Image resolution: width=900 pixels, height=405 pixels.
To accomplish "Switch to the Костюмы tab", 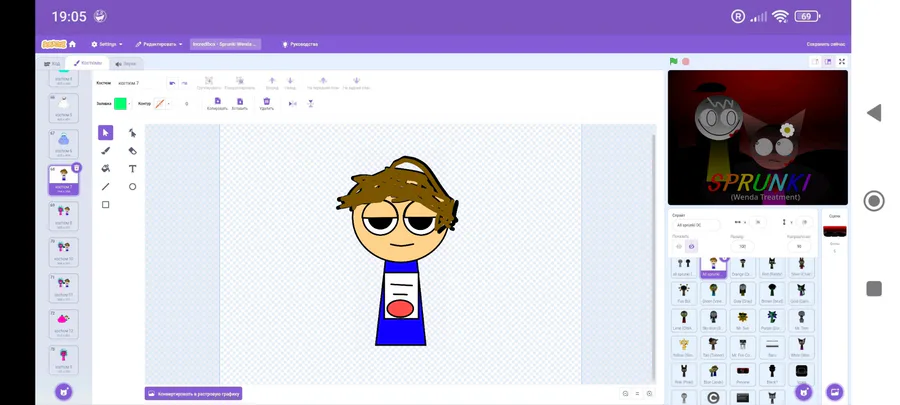I will [x=88, y=63].
